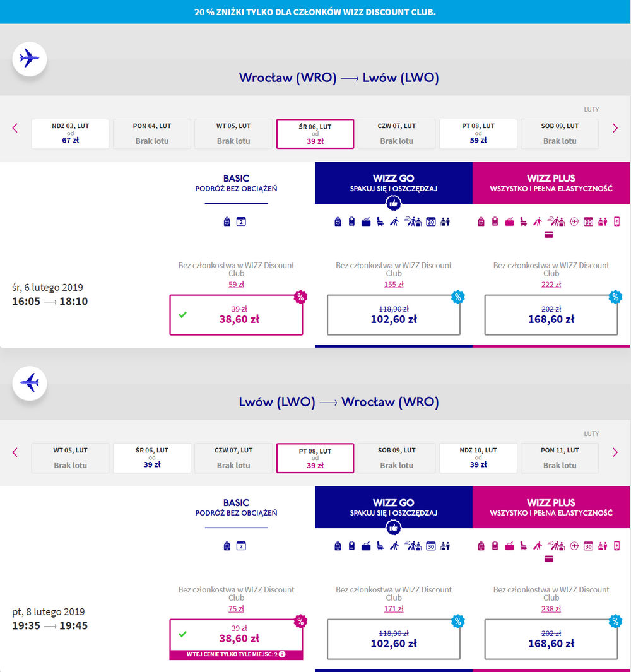Select return date ŚR 06 LUT 39 zł

[151, 458]
